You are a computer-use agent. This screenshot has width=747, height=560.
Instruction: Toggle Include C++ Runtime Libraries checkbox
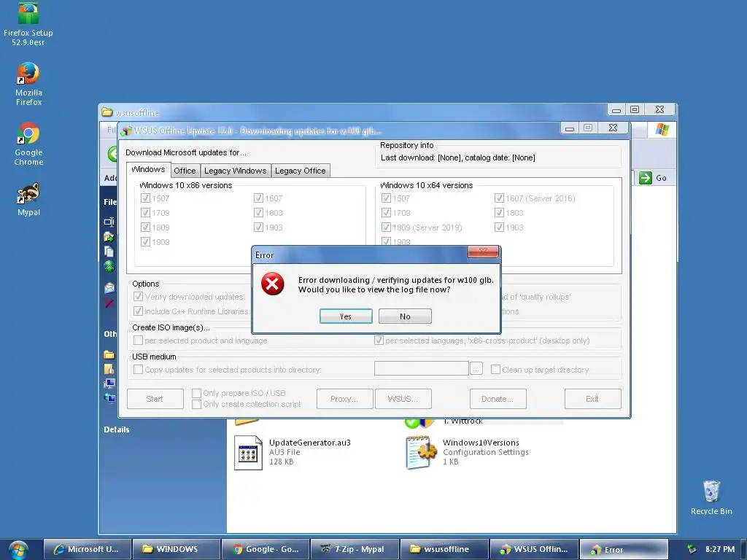tap(138, 311)
